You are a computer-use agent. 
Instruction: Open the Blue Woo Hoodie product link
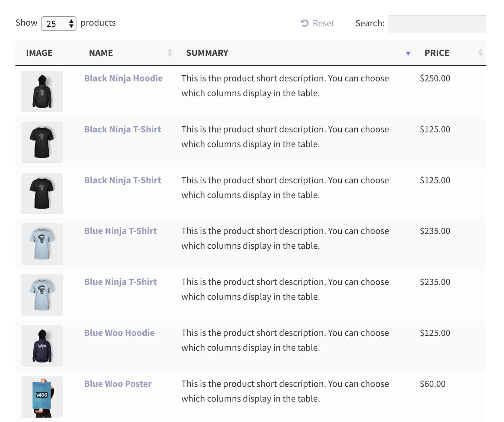coord(119,333)
